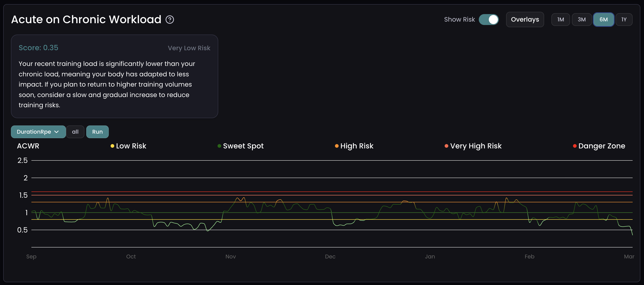Click the ACWR chart label
This screenshot has width=644, height=285.
point(28,146)
